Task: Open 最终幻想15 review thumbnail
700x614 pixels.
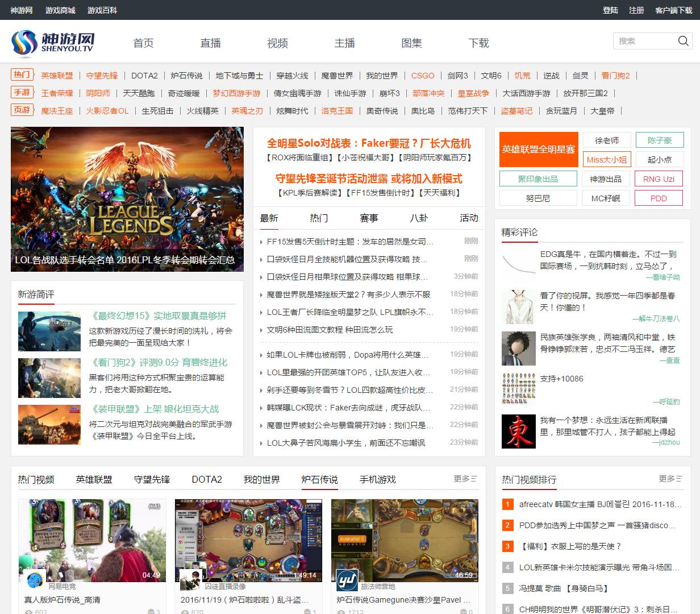Action: tap(49, 331)
